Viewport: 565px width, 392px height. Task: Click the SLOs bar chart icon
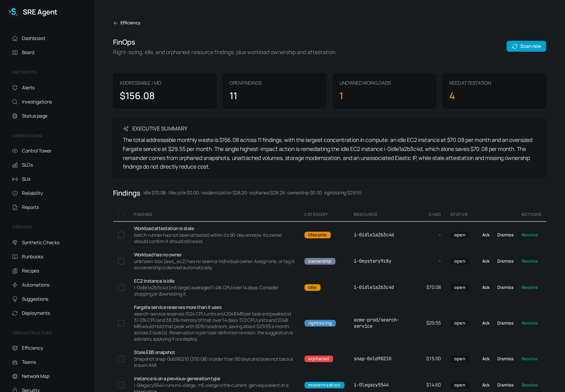(15, 165)
